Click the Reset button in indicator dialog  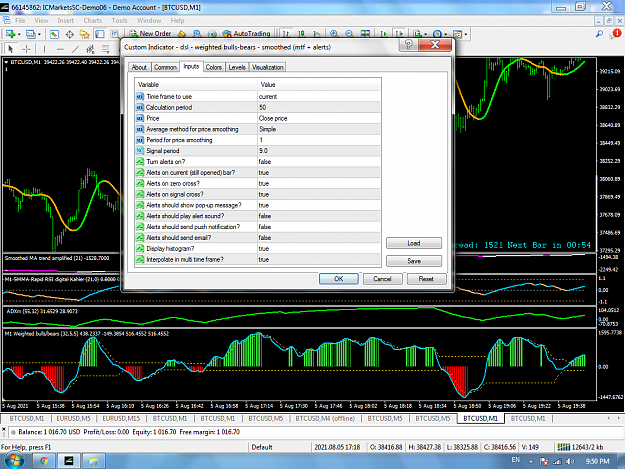426,279
